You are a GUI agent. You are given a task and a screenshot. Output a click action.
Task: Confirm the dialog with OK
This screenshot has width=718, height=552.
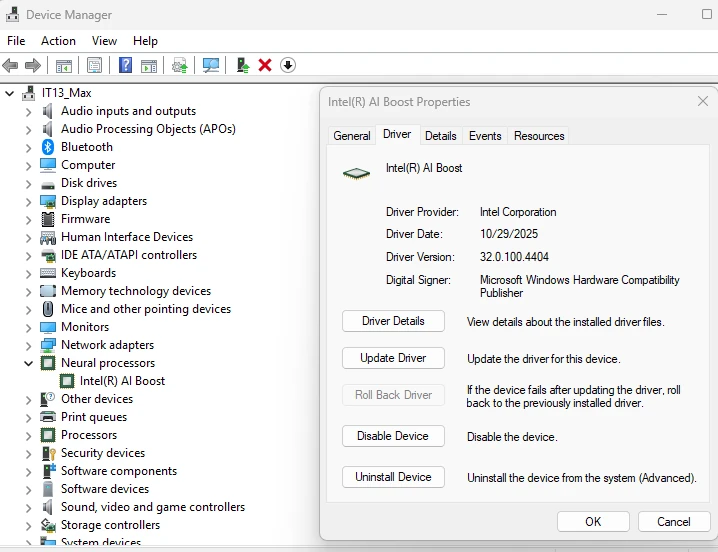point(593,522)
